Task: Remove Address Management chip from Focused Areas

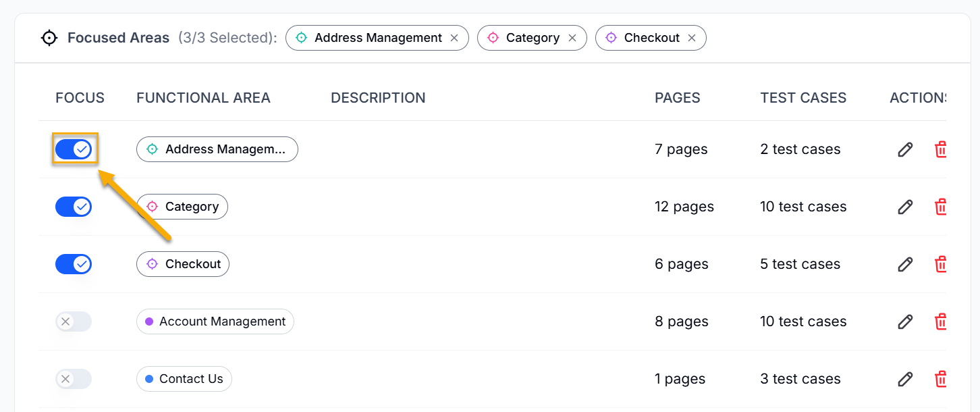Action: click(454, 38)
